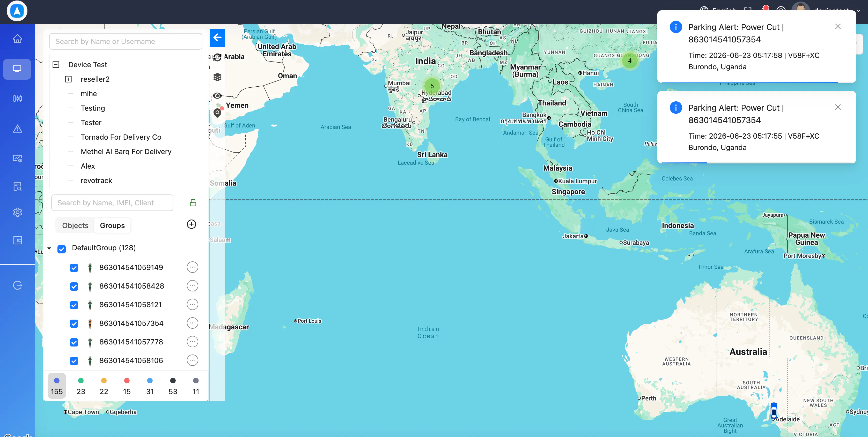Filter by the gray status with 11 devices
This screenshot has width=868, height=437.
[196, 386]
